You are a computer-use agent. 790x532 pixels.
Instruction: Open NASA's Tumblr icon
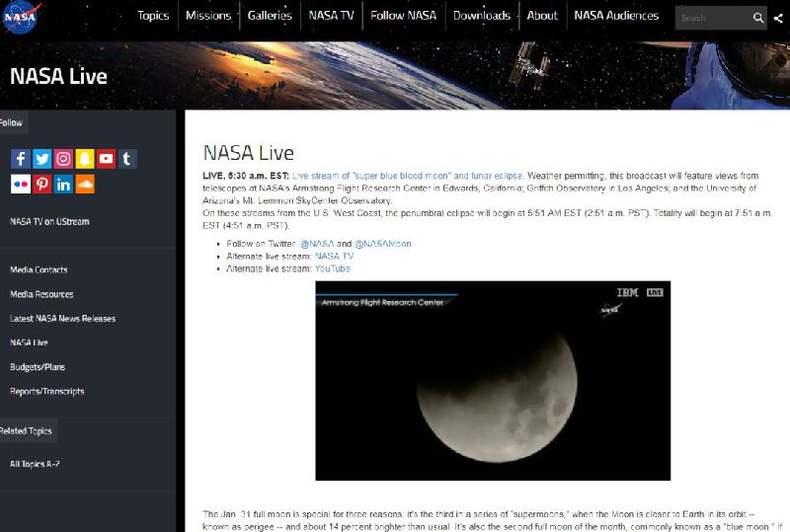click(x=127, y=159)
